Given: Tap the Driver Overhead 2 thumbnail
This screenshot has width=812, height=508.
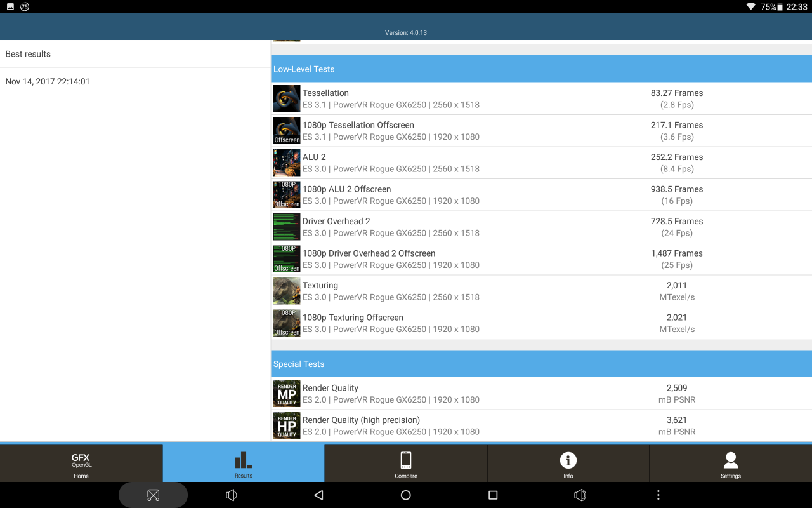Looking at the screenshot, I should coord(287,227).
